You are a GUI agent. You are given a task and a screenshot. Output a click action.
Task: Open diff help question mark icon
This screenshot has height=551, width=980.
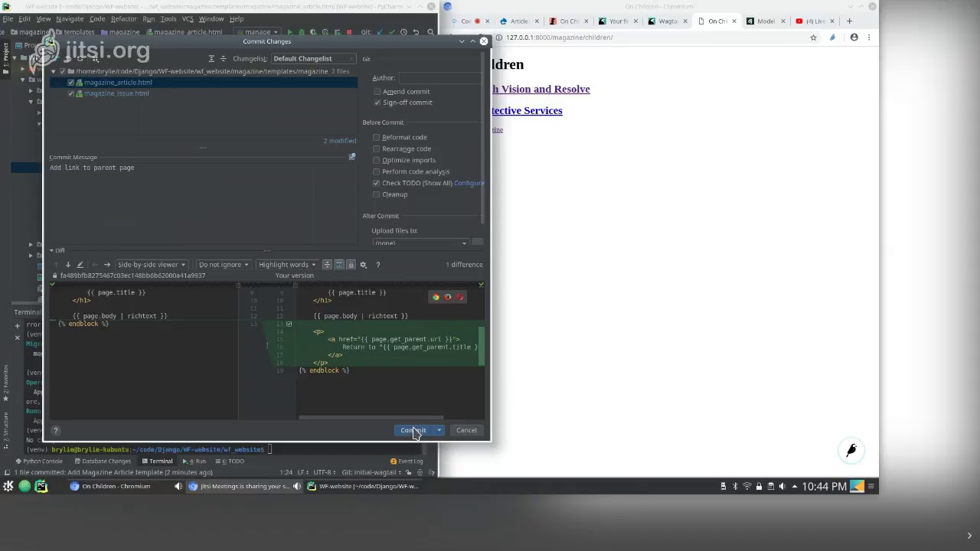[x=377, y=265]
